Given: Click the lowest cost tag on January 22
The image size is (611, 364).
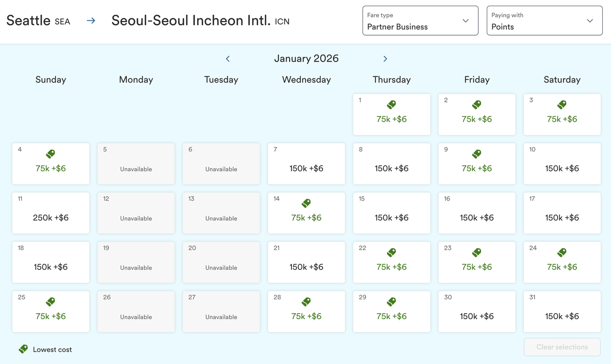Looking at the screenshot, I should pos(391,253).
